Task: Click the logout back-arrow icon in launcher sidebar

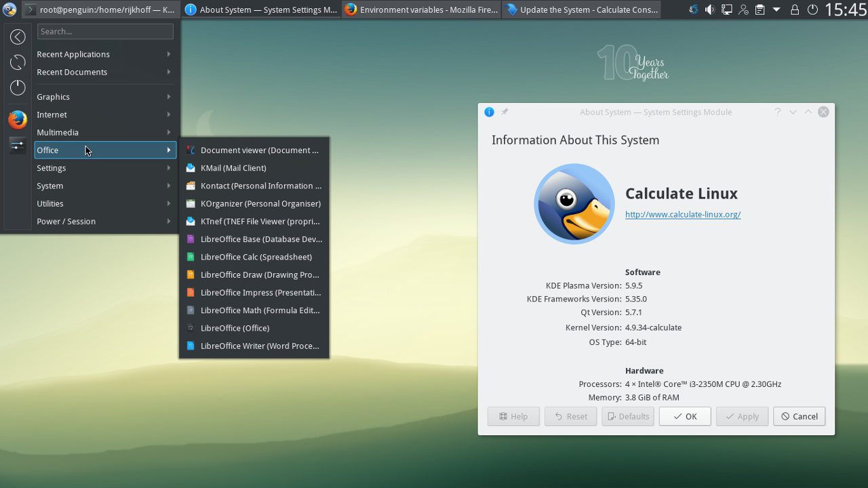Action: point(18,37)
